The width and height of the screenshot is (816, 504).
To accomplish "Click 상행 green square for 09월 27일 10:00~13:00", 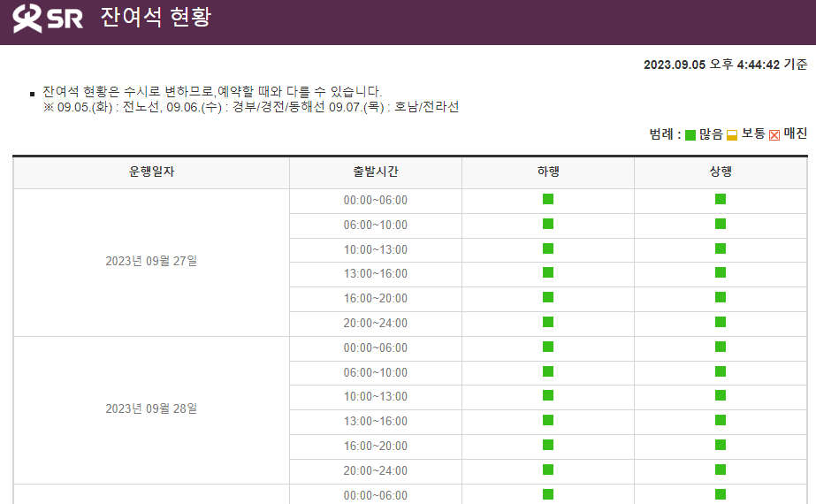I will pos(721,248).
